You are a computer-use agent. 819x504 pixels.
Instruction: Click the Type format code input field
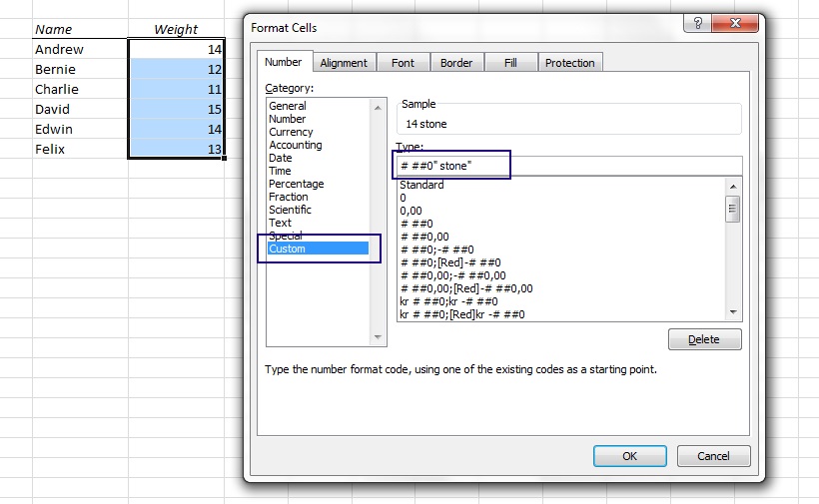[569, 166]
